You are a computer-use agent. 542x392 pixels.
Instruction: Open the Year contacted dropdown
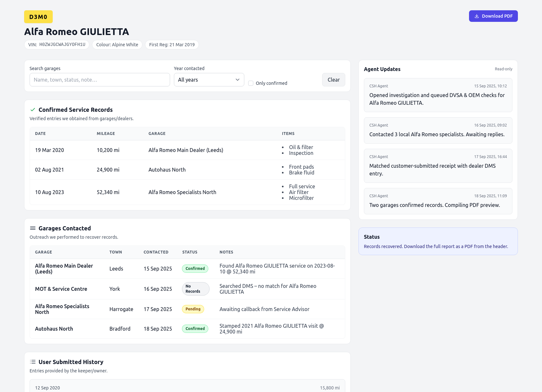[209, 80]
